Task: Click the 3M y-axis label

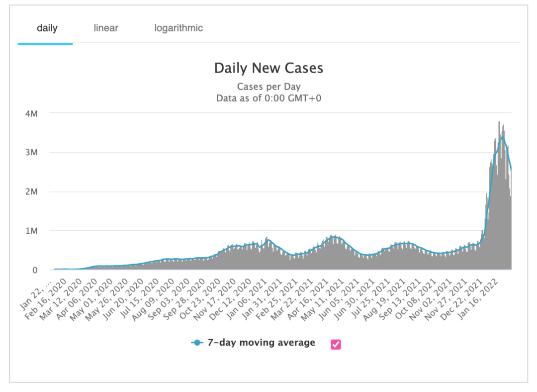Action: 31,153
